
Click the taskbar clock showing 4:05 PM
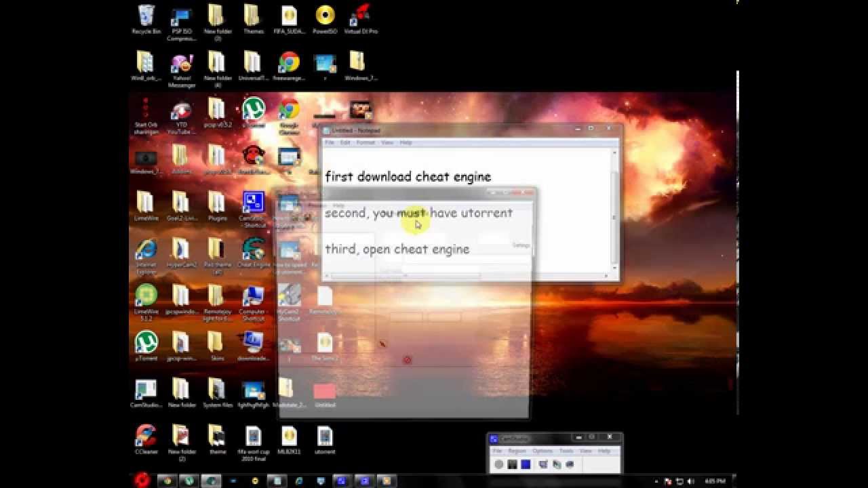[715, 481]
